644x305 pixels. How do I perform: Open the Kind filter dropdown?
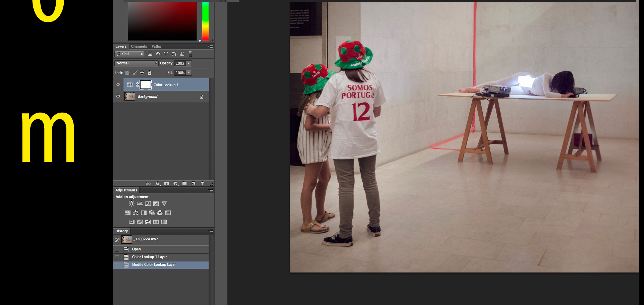[129, 54]
